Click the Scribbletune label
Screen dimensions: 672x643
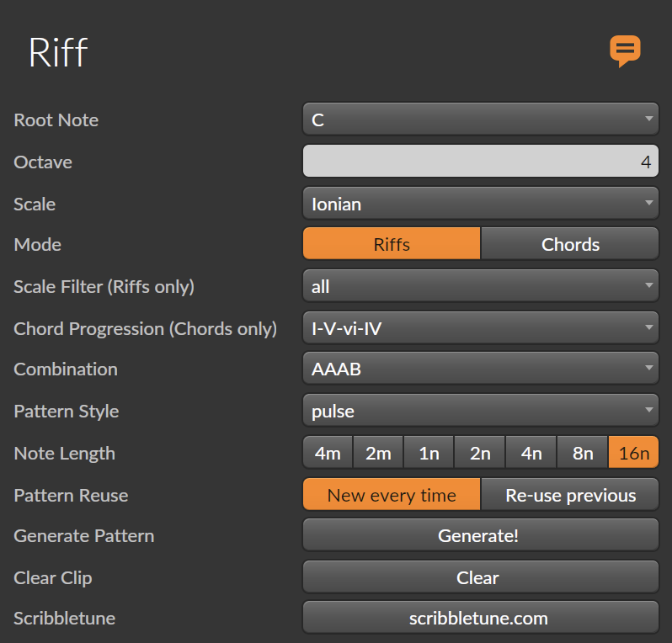65,618
